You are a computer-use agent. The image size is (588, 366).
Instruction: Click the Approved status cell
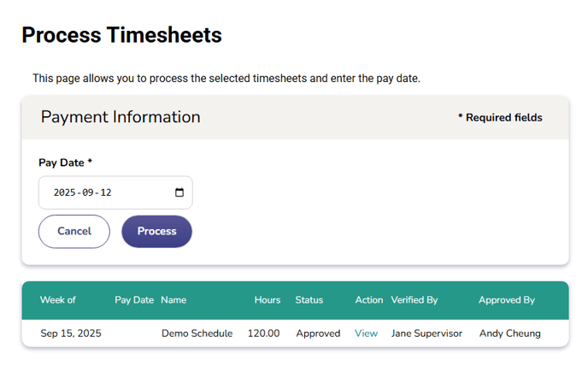click(x=318, y=334)
